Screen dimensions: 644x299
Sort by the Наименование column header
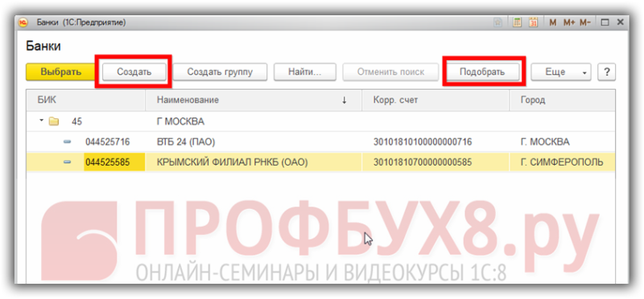254,100
